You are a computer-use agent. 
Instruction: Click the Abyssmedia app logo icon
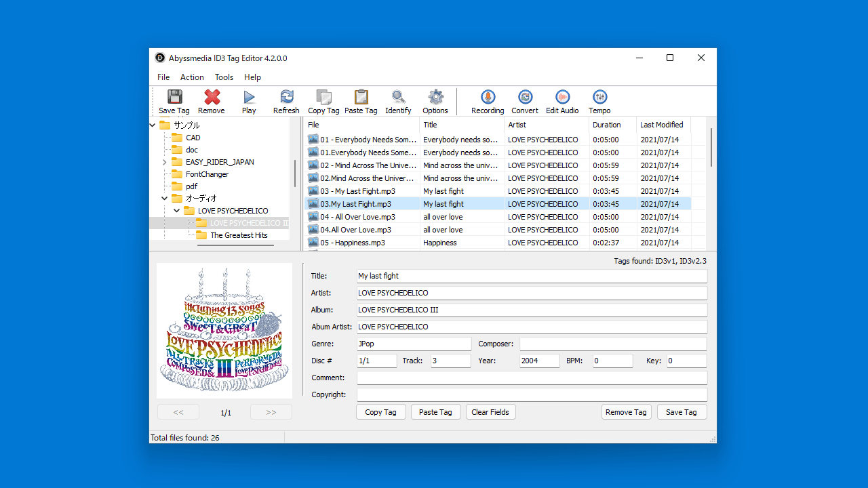click(x=160, y=58)
